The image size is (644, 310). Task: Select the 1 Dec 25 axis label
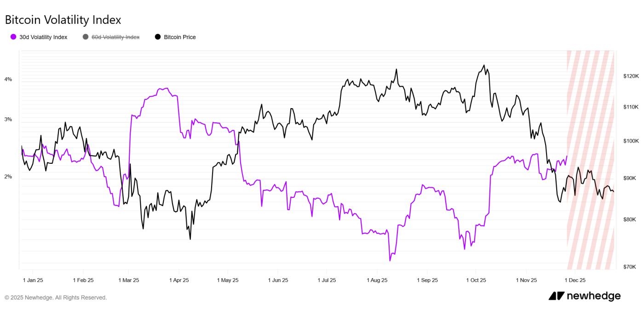tap(575, 280)
